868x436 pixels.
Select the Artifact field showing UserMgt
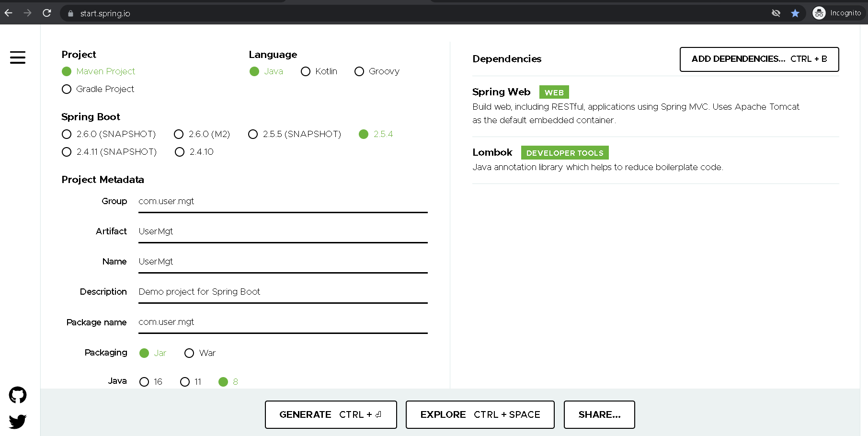(283, 231)
